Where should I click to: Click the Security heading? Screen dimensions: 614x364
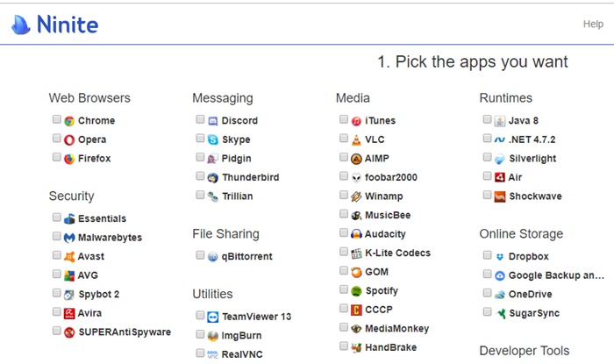point(71,196)
